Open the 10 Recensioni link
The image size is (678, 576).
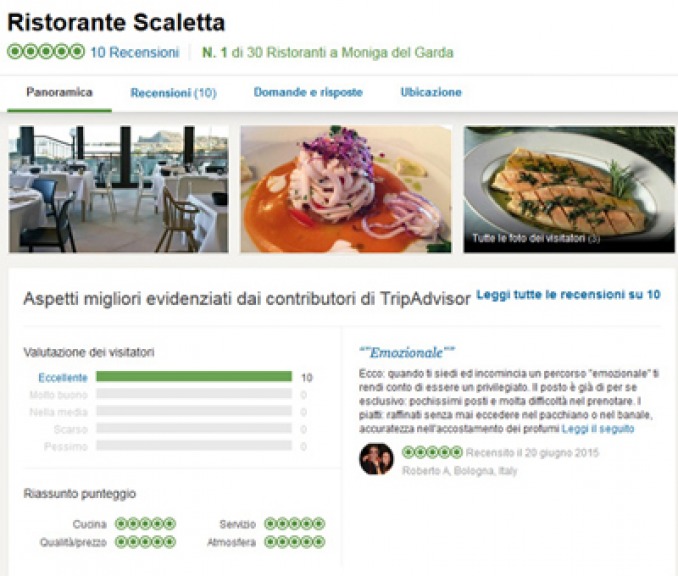(134, 52)
